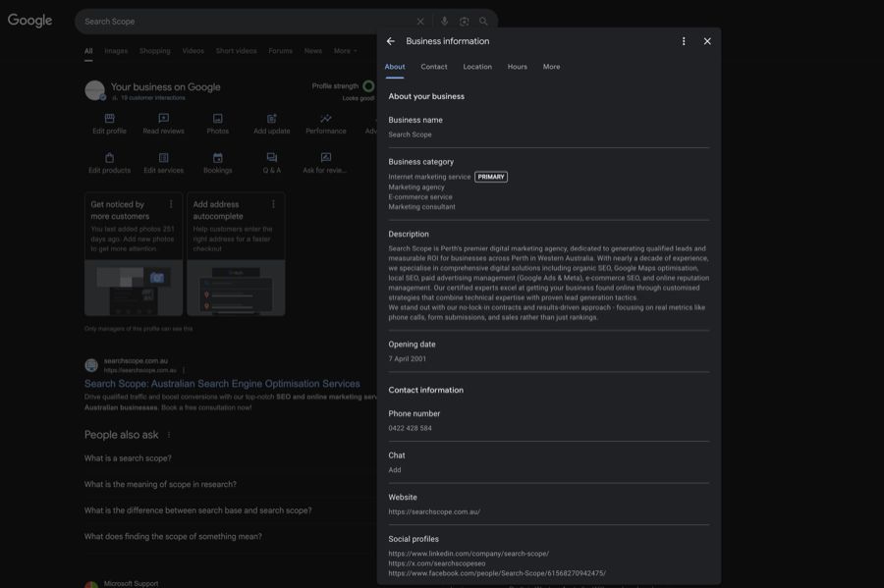This screenshot has height=588, width=884.
Task: Click the Edit profile icon
Action: (109, 119)
